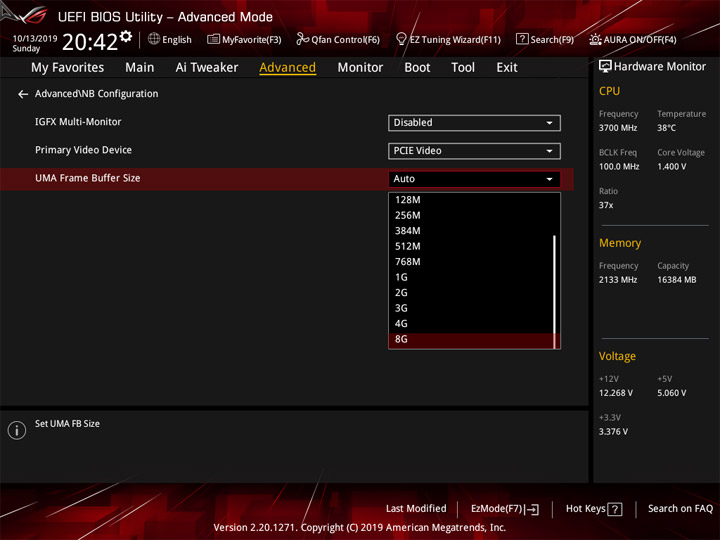Open Primary Video Device dropdown

pos(474,151)
